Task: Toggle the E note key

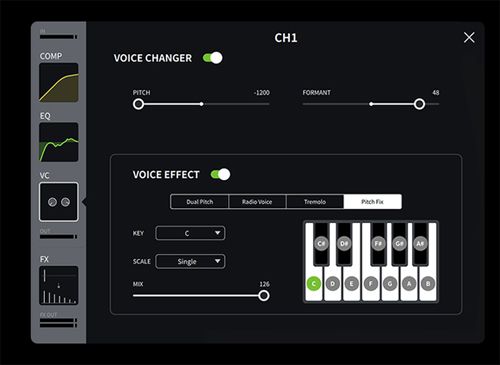Action: 351,284
